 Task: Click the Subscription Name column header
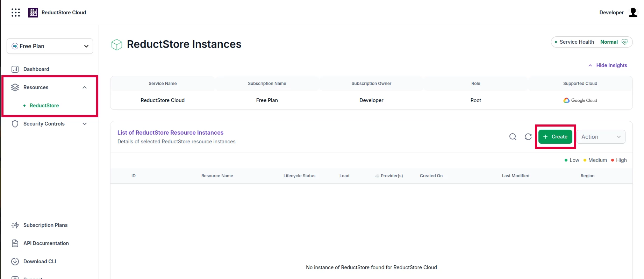click(x=267, y=84)
